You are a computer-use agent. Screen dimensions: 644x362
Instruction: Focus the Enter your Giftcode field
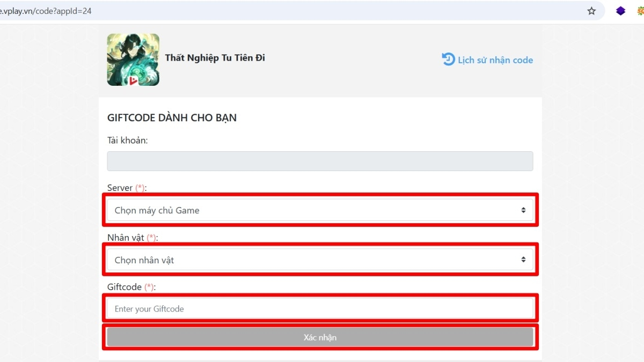[320, 309]
